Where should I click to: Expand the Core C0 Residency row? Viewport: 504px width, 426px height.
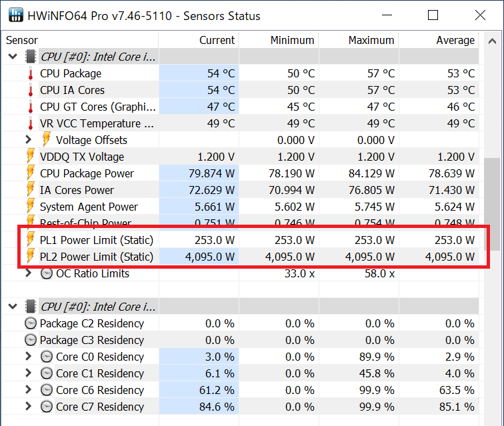coord(28,357)
